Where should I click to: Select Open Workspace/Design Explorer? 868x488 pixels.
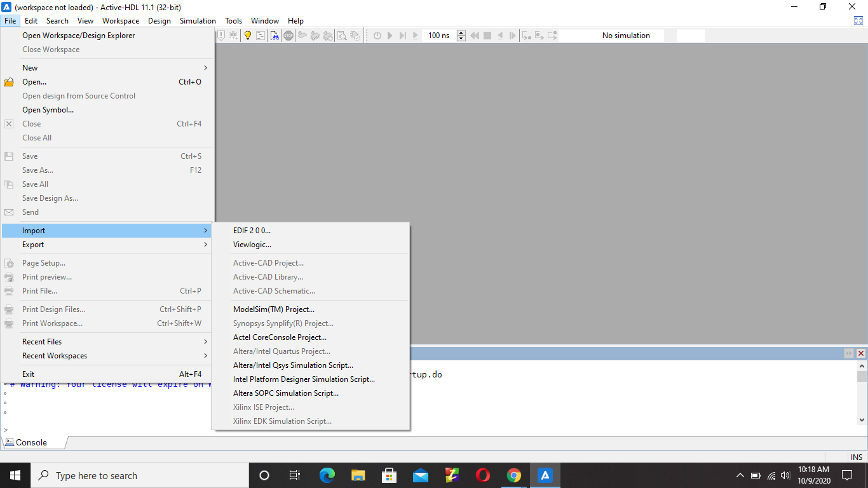tap(107, 36)
